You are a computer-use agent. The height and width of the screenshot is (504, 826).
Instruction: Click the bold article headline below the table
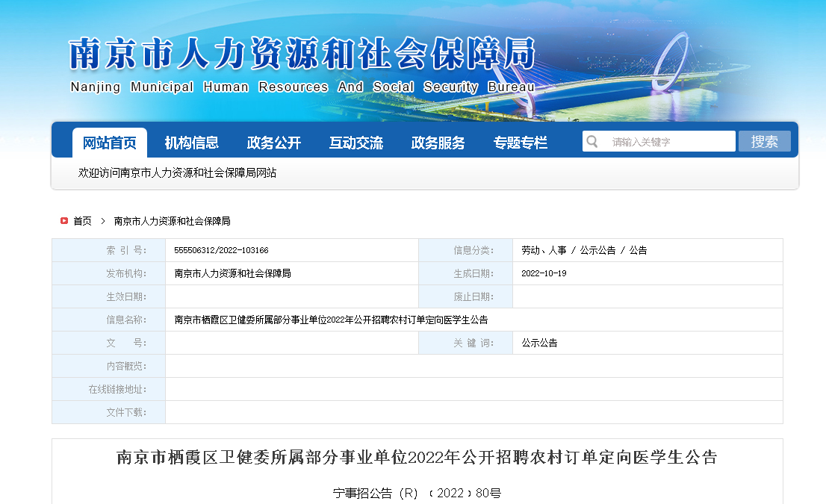(417, 457)
